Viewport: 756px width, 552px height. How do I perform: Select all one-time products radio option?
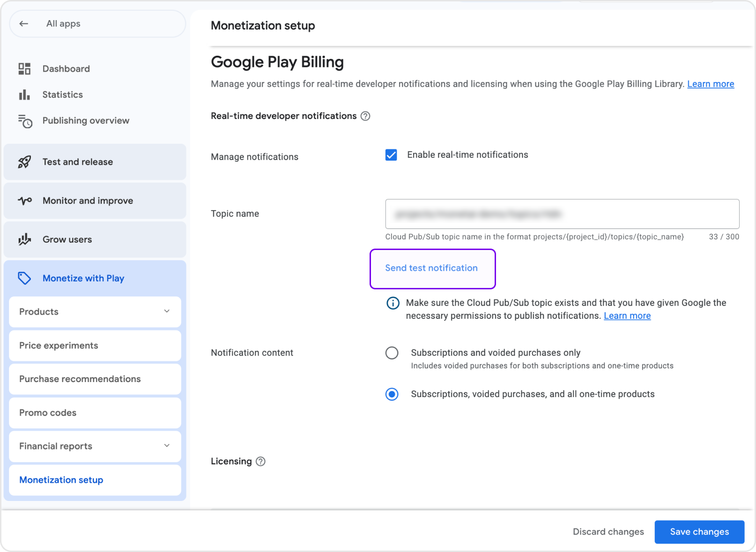pyautogui.click(x=392, y=394)
